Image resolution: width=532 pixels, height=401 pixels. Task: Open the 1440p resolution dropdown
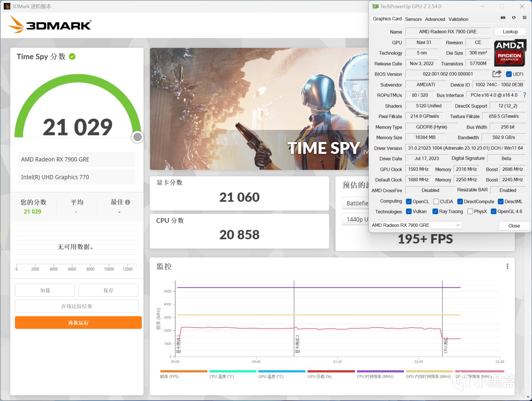(356, 219)
